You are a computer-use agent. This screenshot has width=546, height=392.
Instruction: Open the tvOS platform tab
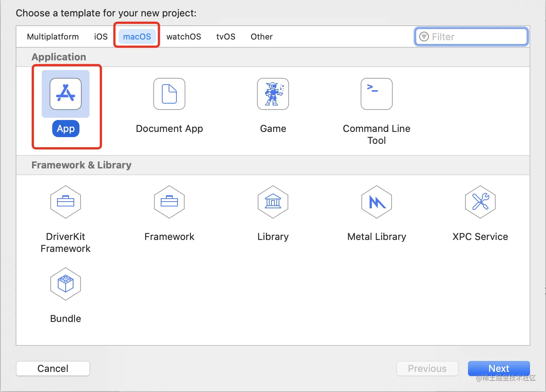click(226, 37)
